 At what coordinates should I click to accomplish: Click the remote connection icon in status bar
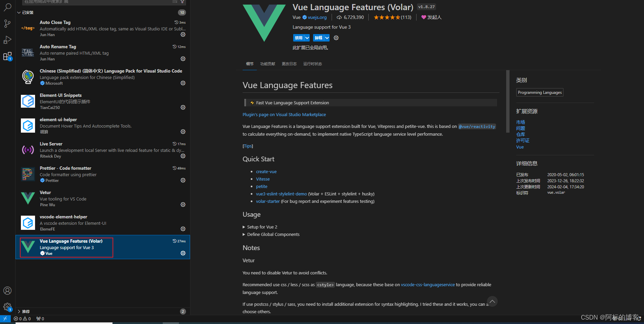click(x=5, y=318)
